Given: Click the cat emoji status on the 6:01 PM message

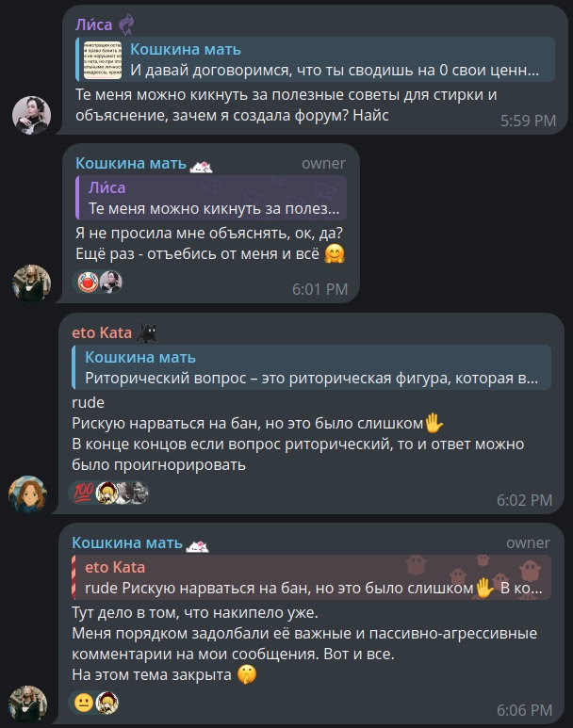Looking at the screenshot, I should 202,166.
